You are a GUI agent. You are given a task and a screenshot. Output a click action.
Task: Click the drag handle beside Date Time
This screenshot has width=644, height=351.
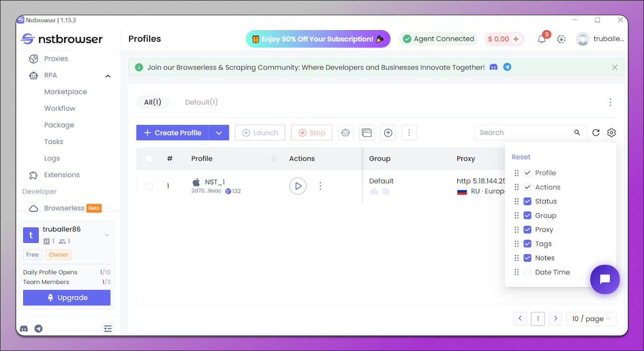[517, 272]
